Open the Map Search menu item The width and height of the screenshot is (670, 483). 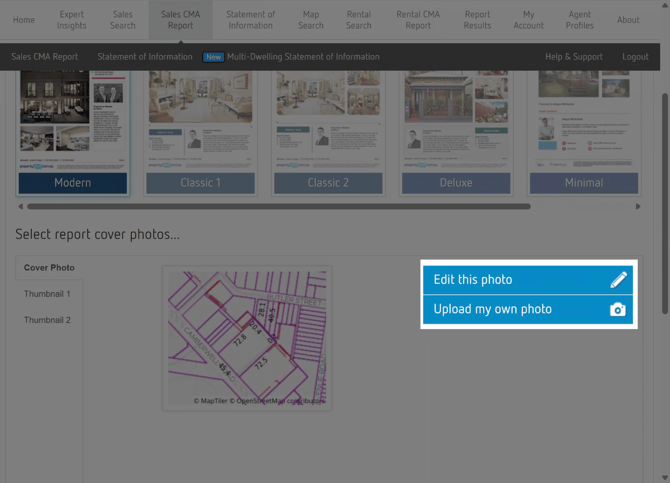tap(311, 20)
